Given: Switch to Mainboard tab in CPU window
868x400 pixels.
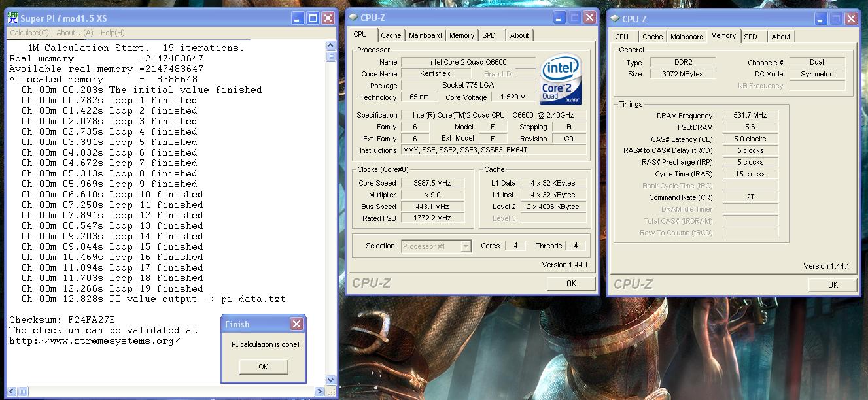Looking at the screenshot, I should click(x=425, y=35).
